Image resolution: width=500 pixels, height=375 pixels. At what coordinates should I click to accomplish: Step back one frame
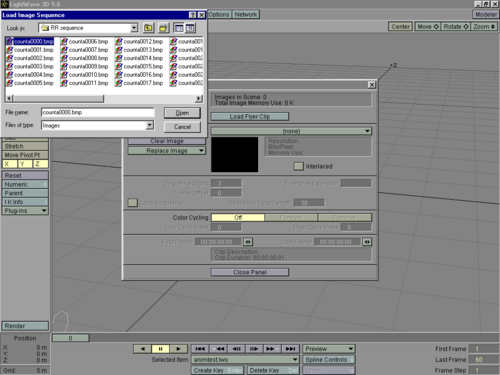click(236, 349)
